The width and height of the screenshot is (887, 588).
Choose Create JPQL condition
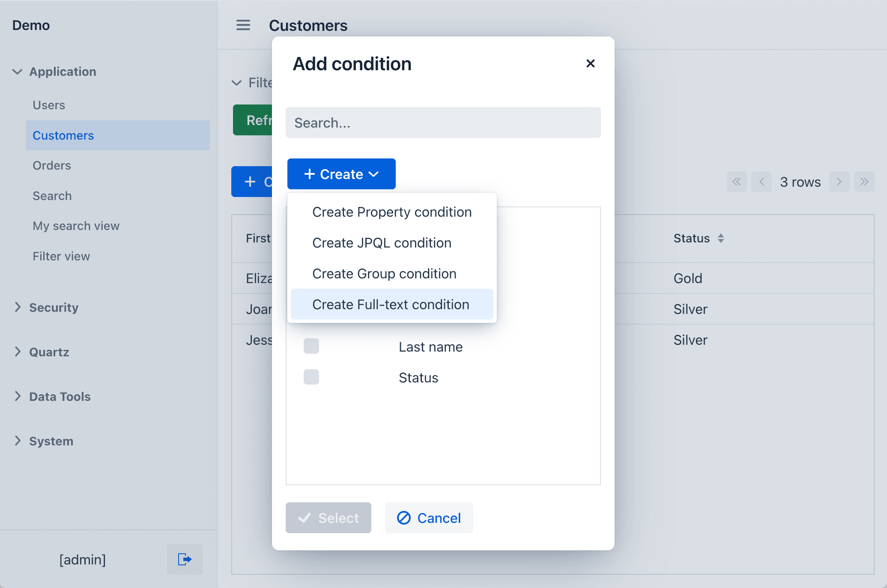click(x=382, y=243)
